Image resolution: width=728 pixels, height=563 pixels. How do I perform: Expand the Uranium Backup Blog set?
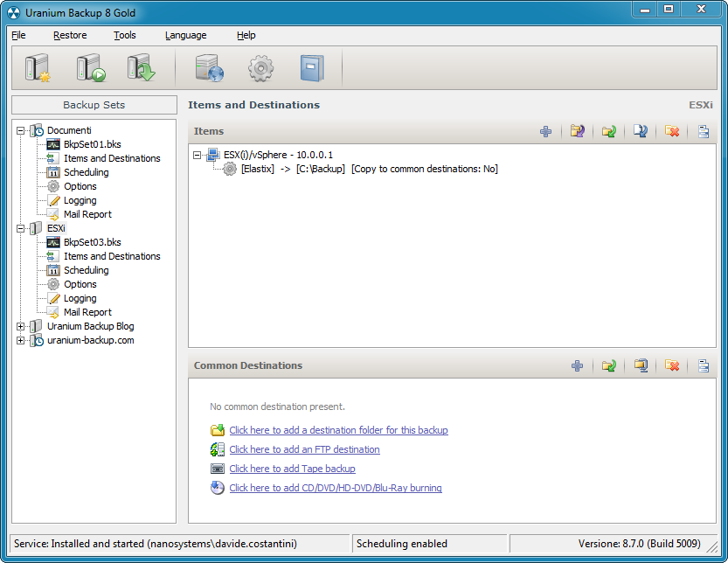pyautogui.click(x=20, y=327)
